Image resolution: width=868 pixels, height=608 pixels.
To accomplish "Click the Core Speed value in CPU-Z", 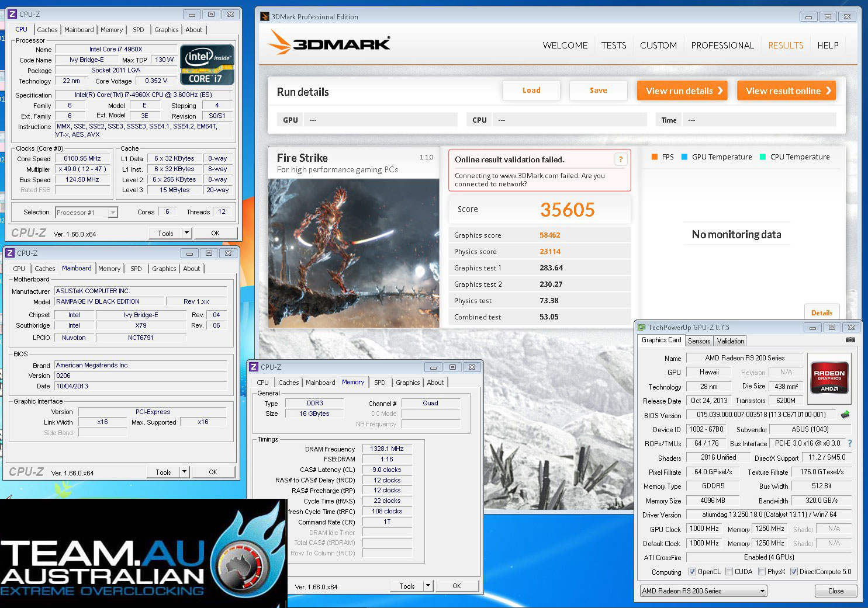I will [x=82, y=158].
